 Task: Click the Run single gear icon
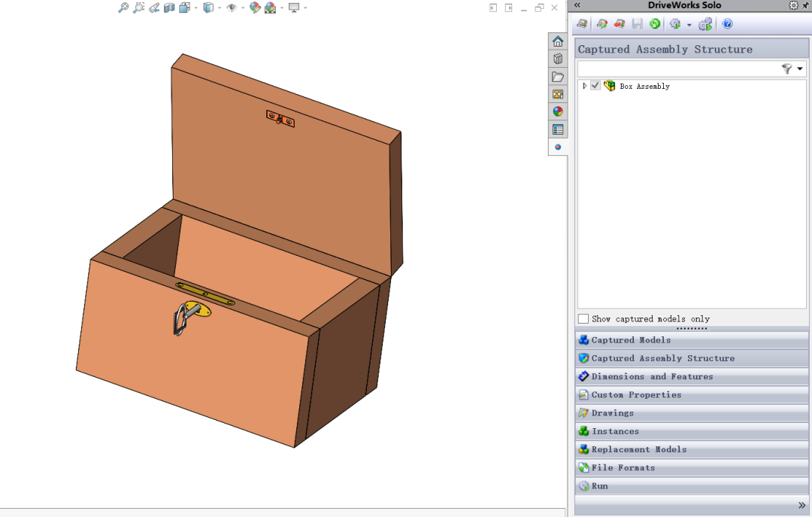point(675,24)
